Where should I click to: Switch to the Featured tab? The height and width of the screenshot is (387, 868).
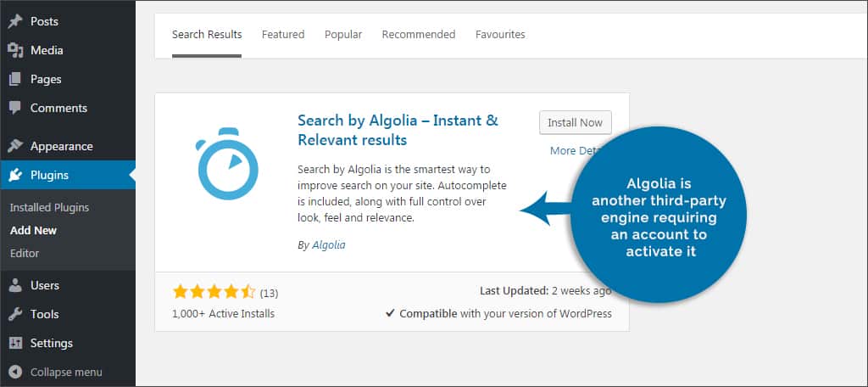click(283, 35)
